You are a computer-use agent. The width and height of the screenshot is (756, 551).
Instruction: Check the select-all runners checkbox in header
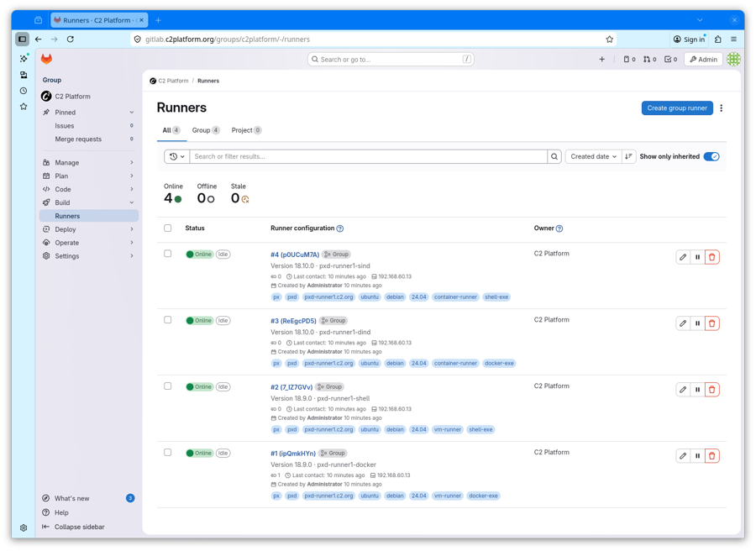coord(168,228)
